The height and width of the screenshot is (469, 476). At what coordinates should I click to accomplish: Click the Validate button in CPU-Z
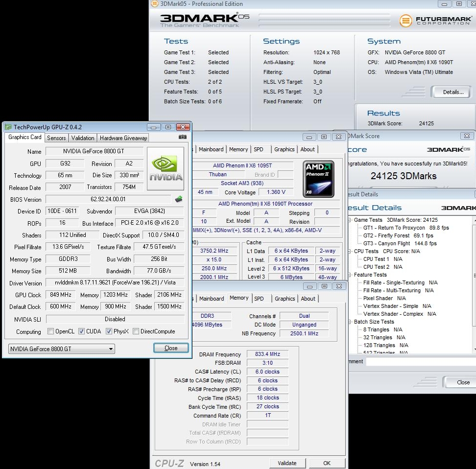tap(287, 463)
